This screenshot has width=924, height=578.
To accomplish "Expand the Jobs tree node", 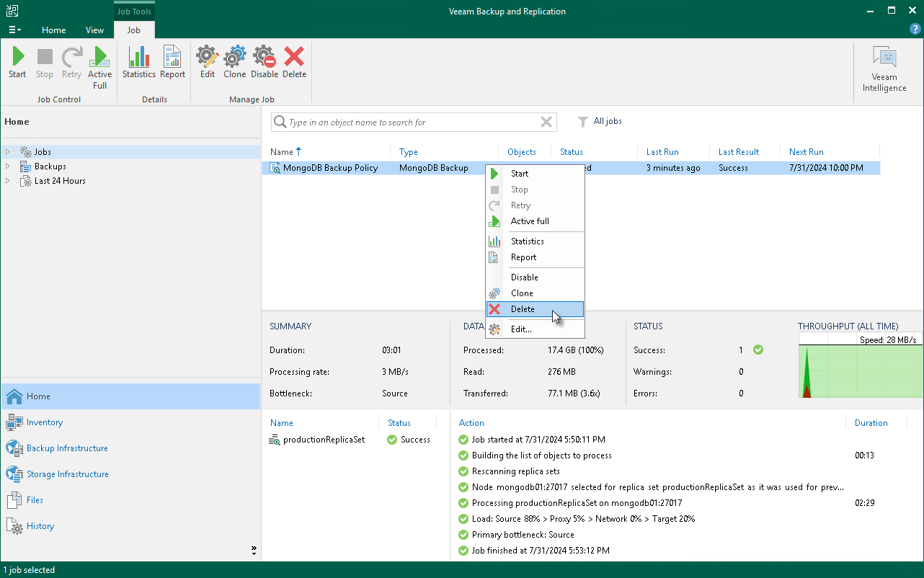I will coord(8,152).
